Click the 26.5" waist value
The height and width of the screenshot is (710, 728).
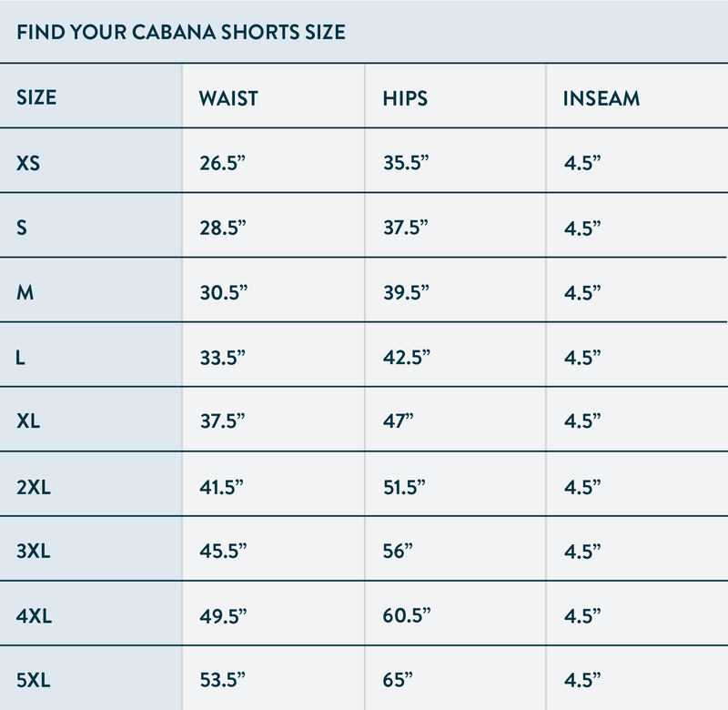click(223, 164)
